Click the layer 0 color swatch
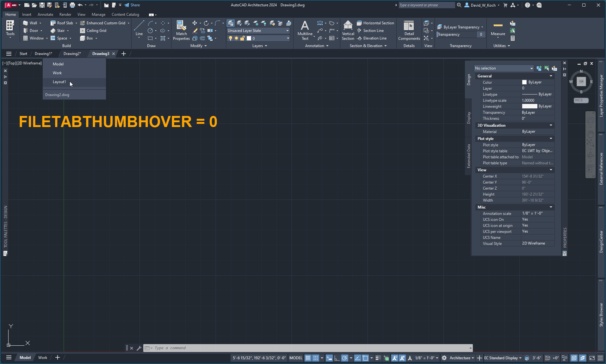The image size is (606, 364). point(249,38)
